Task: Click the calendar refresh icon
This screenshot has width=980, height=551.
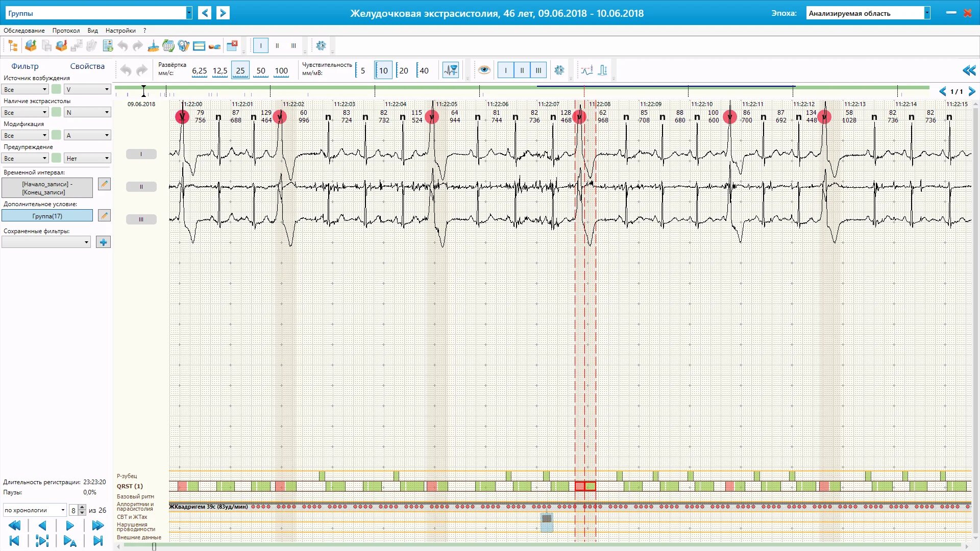Action: coord(168,46)
